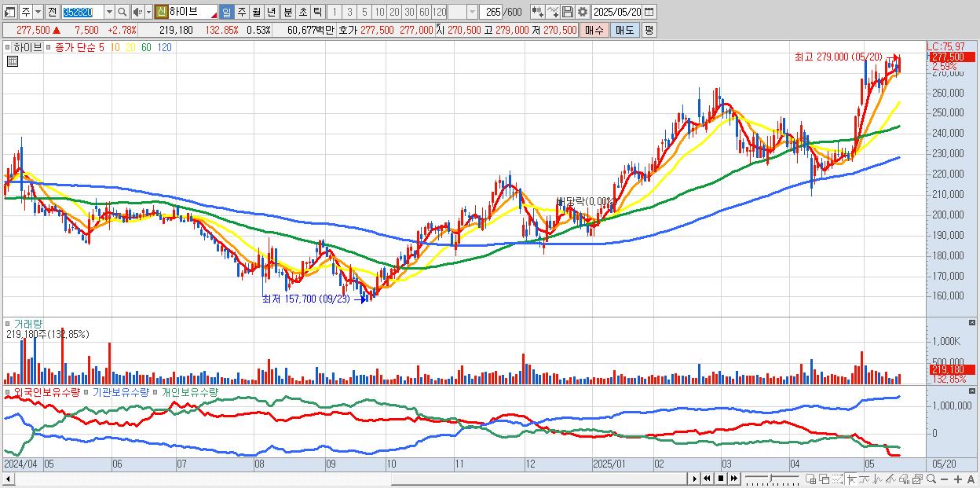The width and height of the screenshot is (980, 488).
Task: Click the 매수 buy button
Action: click(x=594, y=30)
